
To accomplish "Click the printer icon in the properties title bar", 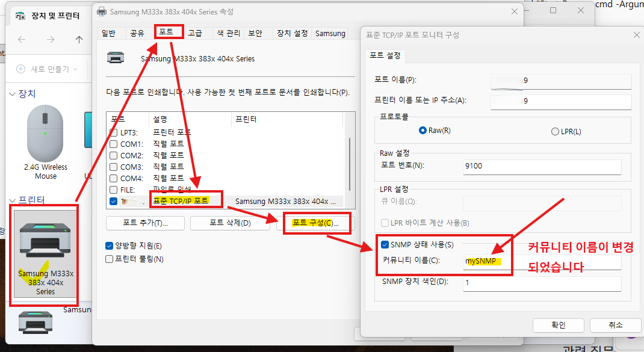I will pyautogui.click(x=102, y=11).
